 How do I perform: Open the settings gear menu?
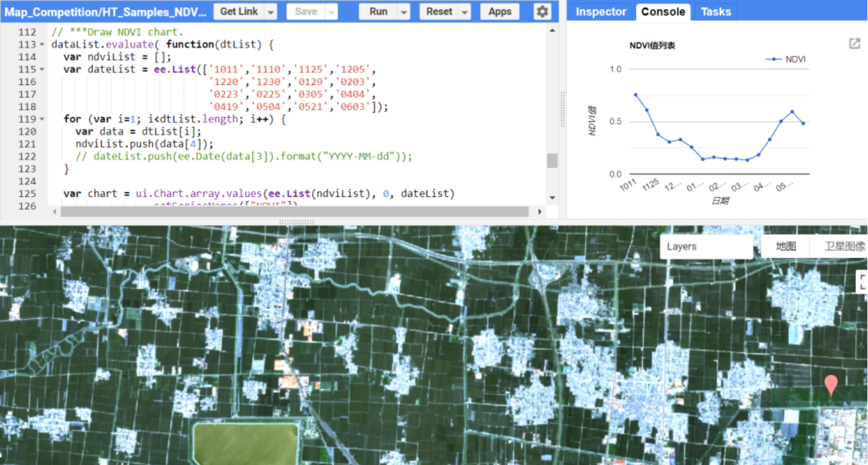coord(542,12)
